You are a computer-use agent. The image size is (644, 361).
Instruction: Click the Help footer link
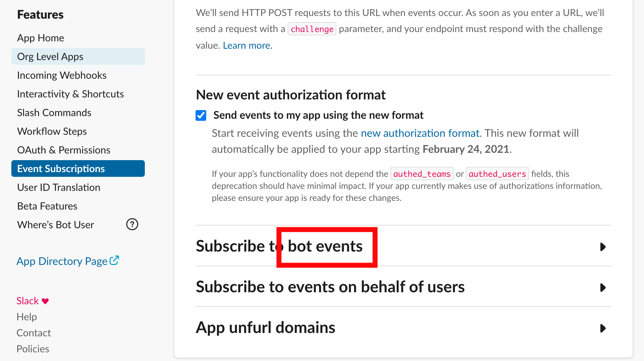(27, 317)
